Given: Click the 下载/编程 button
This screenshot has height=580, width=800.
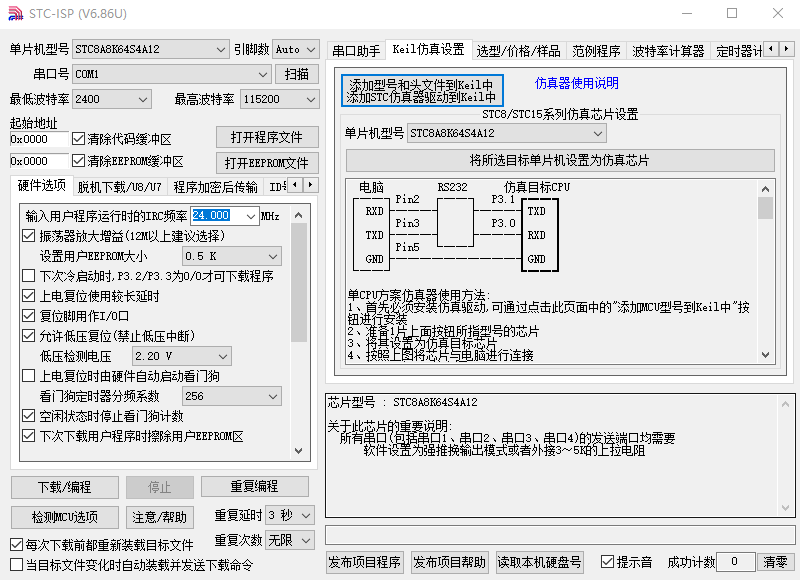Looking at the screenshot, I should click(65, 487).
